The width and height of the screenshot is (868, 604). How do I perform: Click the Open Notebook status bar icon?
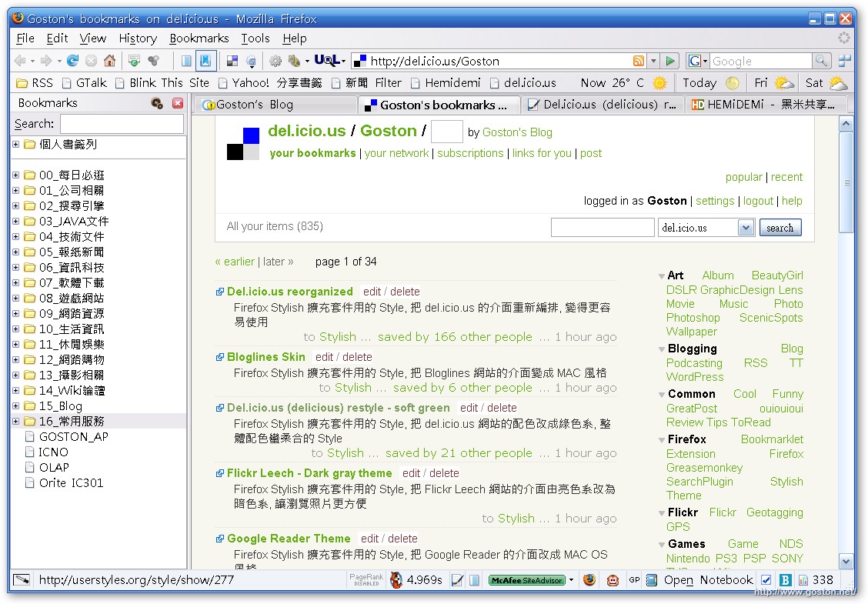[652, 579]
